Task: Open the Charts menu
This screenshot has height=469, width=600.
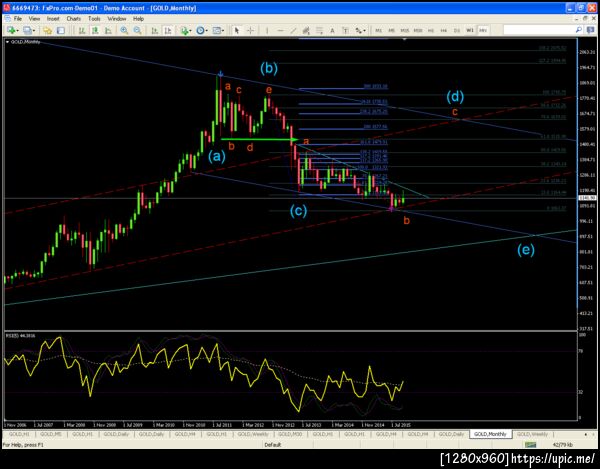Action: click(73, 18)
